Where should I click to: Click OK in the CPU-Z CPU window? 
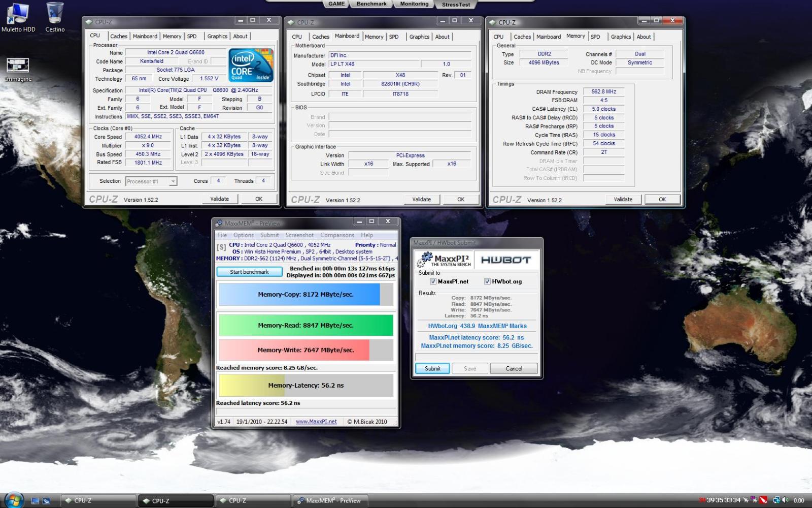(x=259, y=199)
